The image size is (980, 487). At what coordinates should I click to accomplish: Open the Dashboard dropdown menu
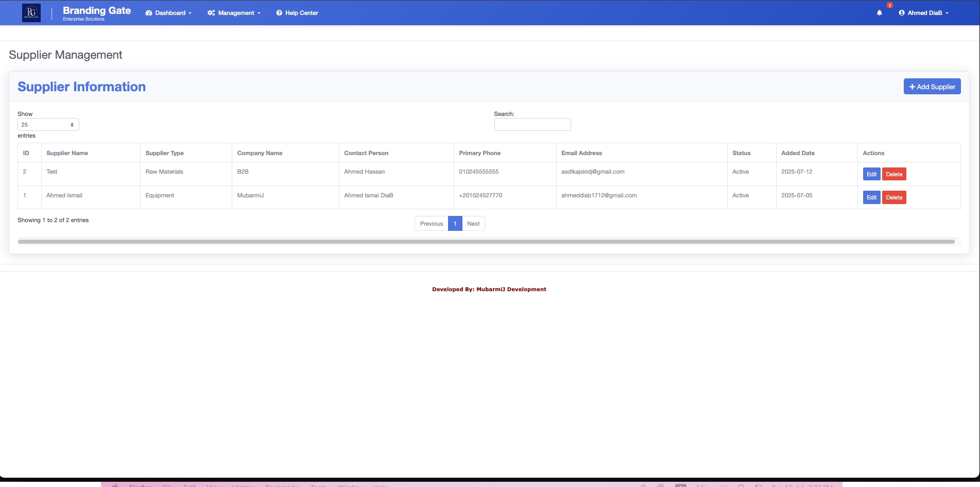click(x=168, y=13)
